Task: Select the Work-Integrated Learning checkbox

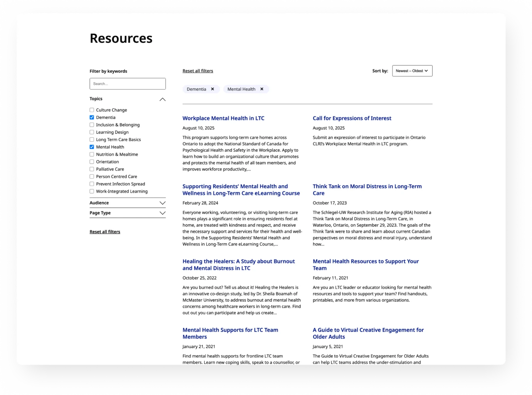Action: (92, 191)
